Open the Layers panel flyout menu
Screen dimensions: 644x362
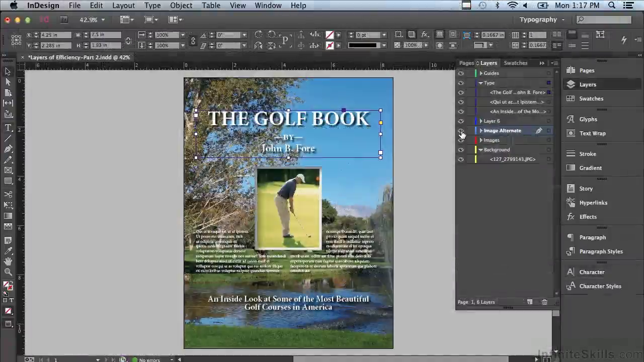[x=555, y=63]
